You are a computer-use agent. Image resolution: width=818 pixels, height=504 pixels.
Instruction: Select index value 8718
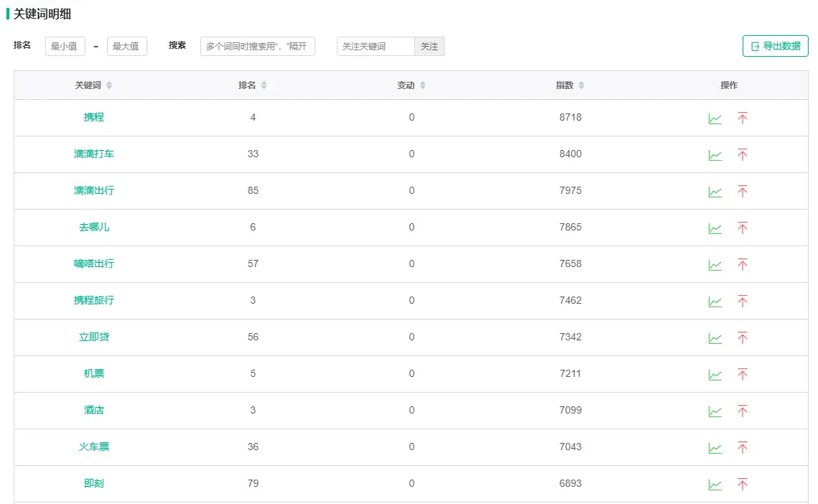pyautogui.click(x=570, y=118)
